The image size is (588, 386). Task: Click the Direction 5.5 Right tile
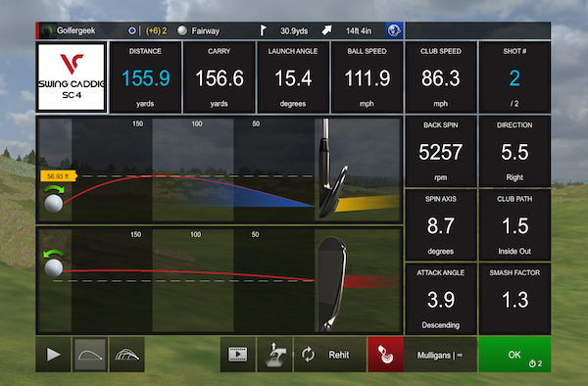click(514, 151)
